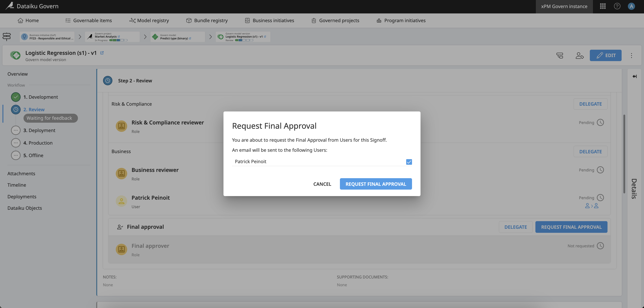Click the roles assignment person icon

tap(579, 56)
